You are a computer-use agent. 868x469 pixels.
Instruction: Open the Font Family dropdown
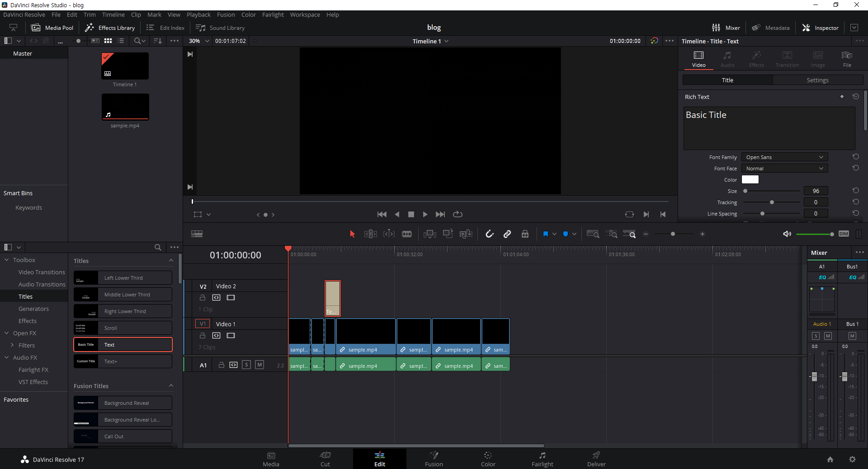784,157
